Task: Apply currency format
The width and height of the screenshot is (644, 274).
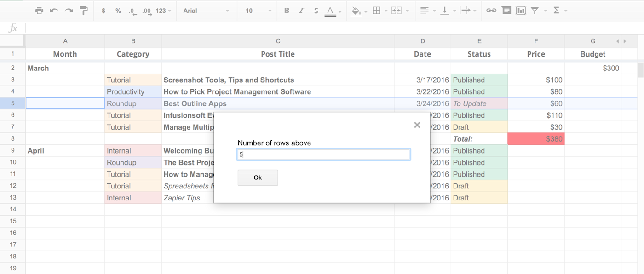Action: [103, 10]
